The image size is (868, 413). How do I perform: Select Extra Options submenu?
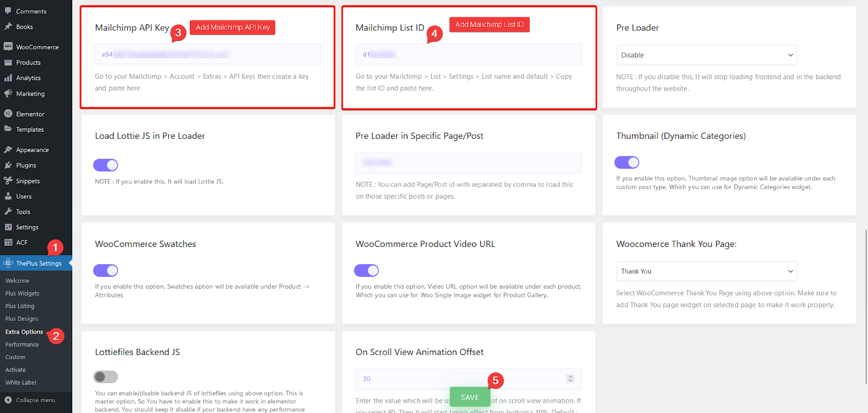[x=24, y=332]
